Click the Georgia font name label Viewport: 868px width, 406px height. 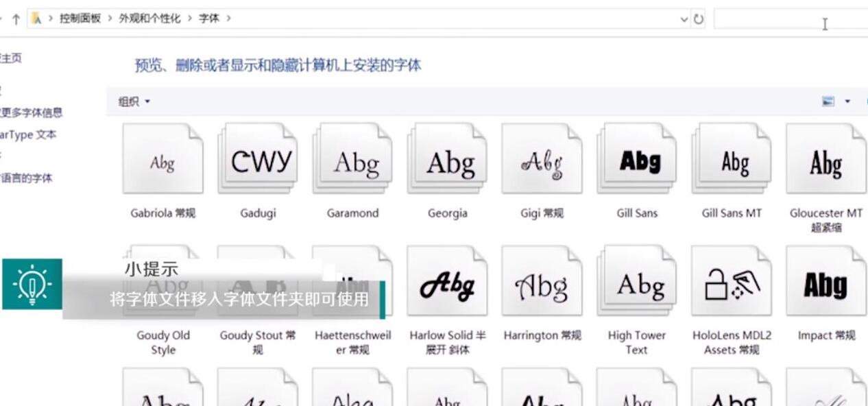tap(447, 213)
